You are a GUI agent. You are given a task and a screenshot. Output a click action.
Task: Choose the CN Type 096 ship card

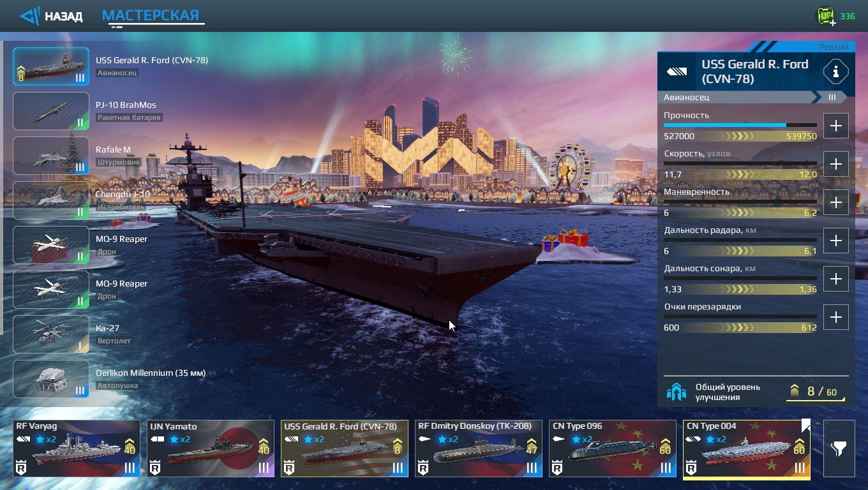tap(613, 449)
